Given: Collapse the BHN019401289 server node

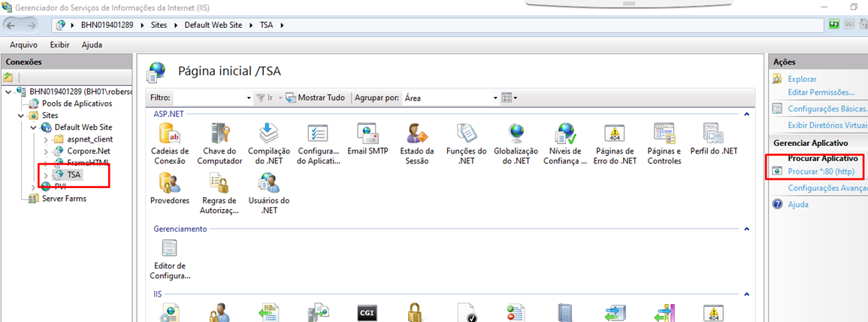Looking at the screenshot, I should (8, 91).
